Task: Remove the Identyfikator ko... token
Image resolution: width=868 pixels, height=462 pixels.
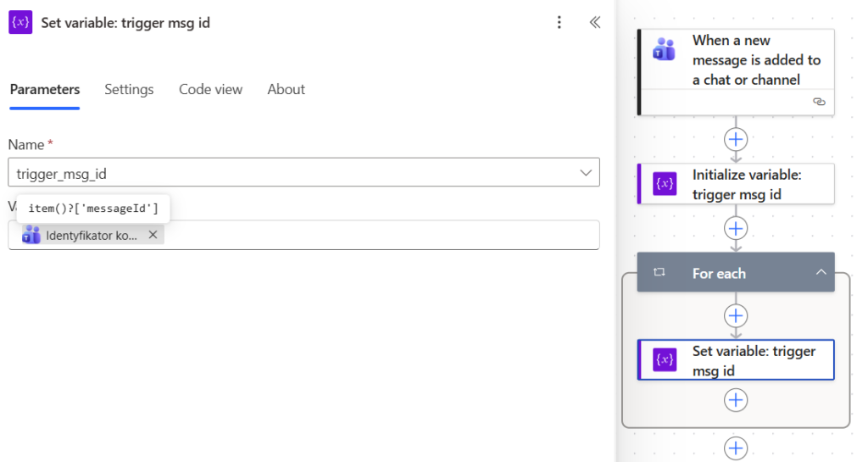Action: click(x=153, y=235)
